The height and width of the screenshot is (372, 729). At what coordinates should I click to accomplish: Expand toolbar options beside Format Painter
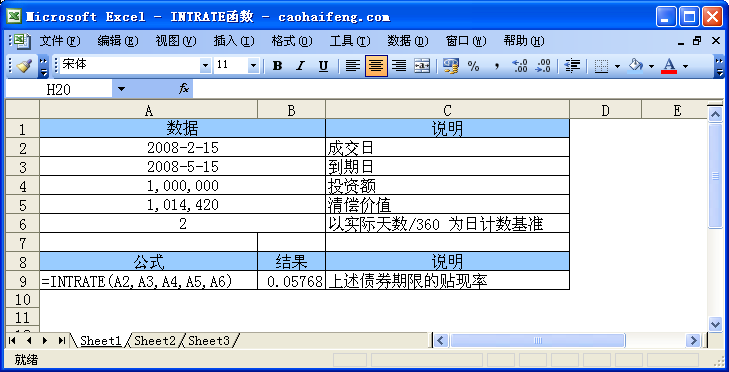43,66
